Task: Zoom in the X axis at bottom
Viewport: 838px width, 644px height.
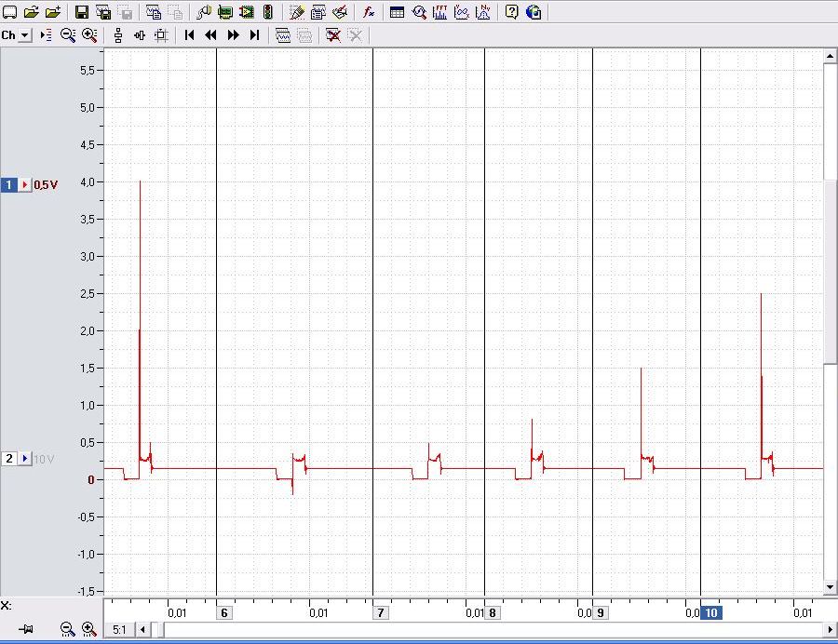Action: [88, 629]
